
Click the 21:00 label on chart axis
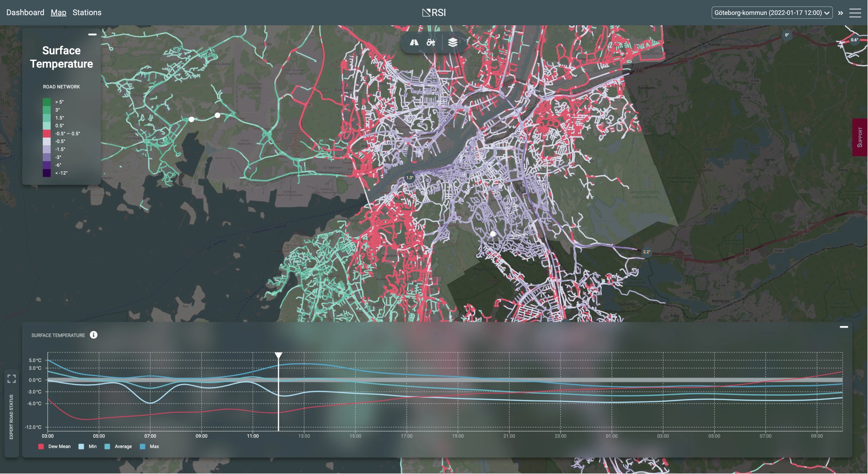tap(509, 436)
